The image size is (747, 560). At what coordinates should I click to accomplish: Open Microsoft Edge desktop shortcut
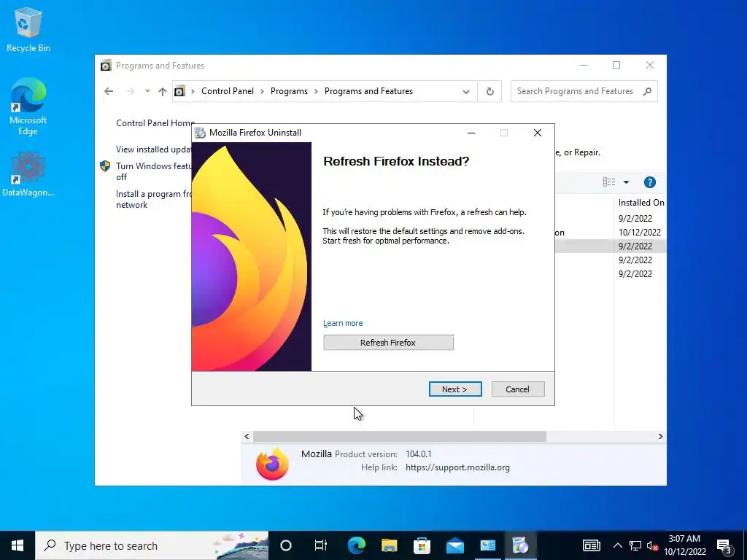point(28,106)
